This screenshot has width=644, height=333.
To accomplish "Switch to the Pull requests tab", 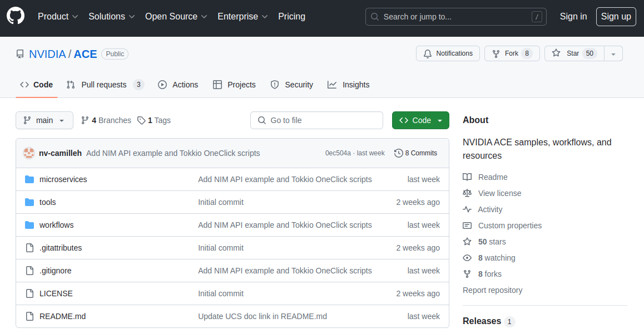I will 105,85.
